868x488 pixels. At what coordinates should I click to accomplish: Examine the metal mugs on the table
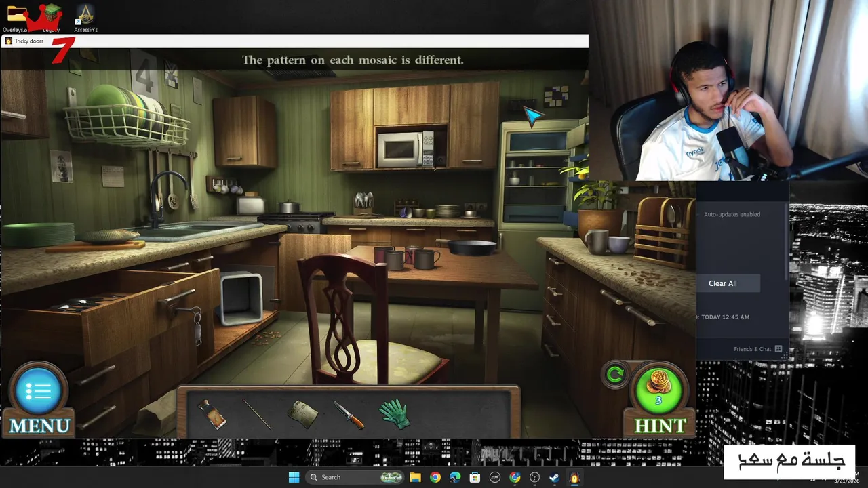(406, 258)
